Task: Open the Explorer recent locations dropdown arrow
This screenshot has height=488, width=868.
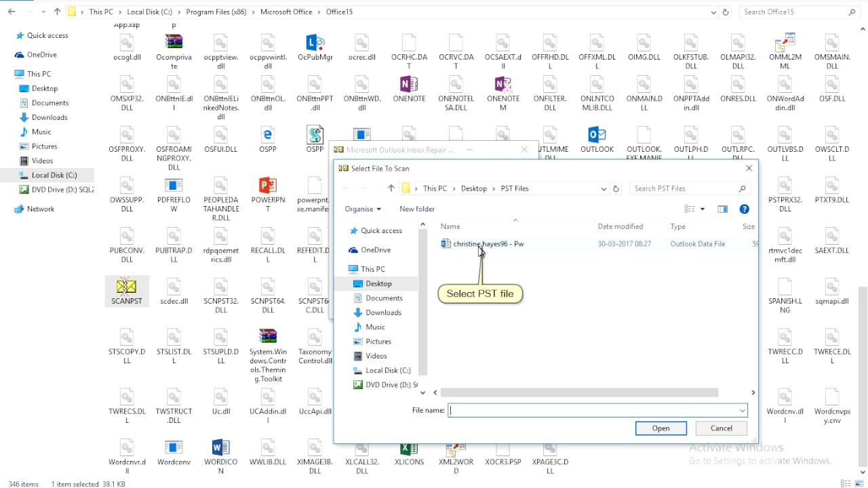Action: point(43,12)
